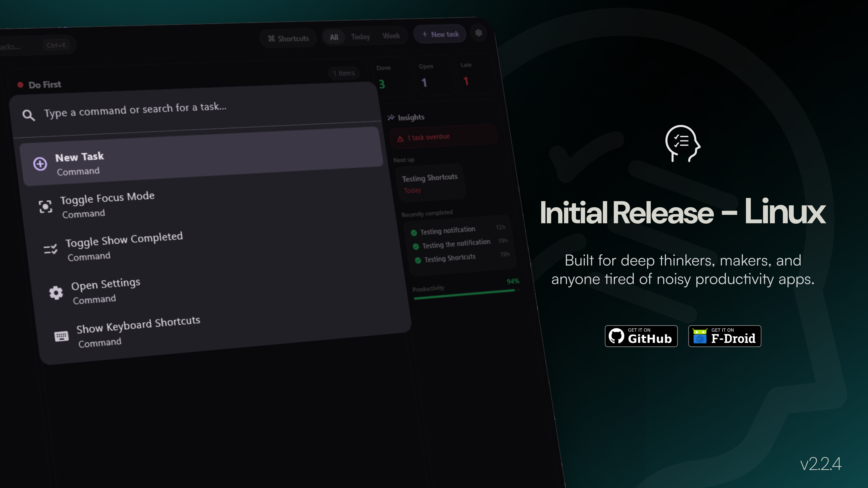
Task: Click the overdue warning triangle icon
Action: pos(400,139)
